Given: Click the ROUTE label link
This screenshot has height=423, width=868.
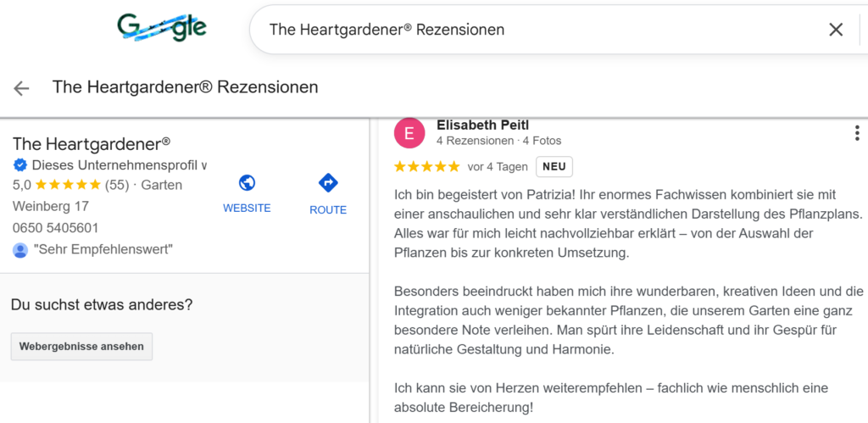Looking at the screenshot, I should (x=328, y=210).
